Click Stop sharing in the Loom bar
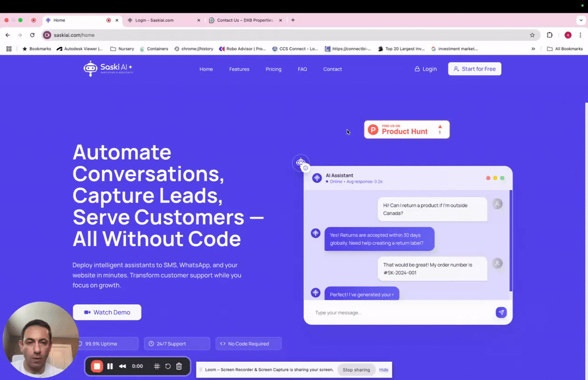 (356, 370)
